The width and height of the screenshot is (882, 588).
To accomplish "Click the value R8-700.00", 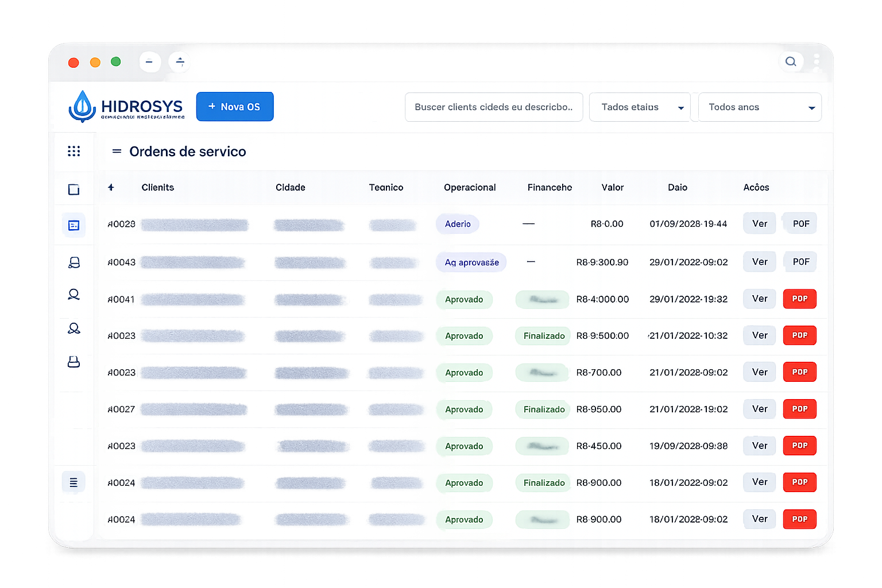I will pos(599,373).
